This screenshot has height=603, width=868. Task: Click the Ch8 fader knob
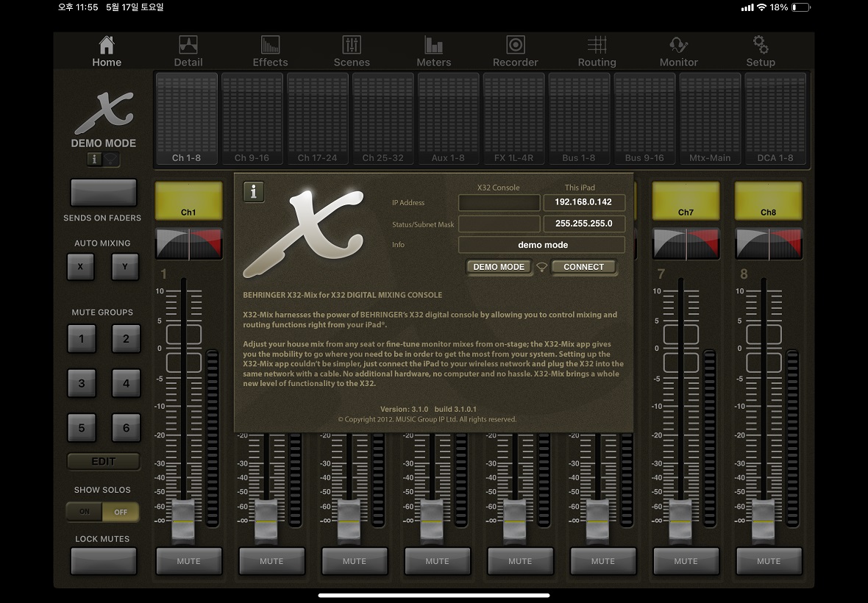pyautogui.click(x=764, y=521)
